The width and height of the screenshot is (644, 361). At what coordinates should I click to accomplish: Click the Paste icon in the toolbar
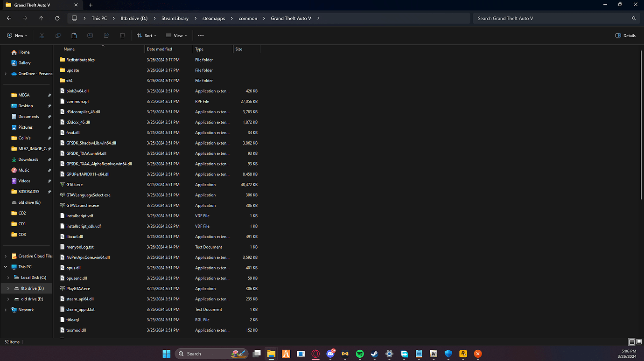point(74,35)
